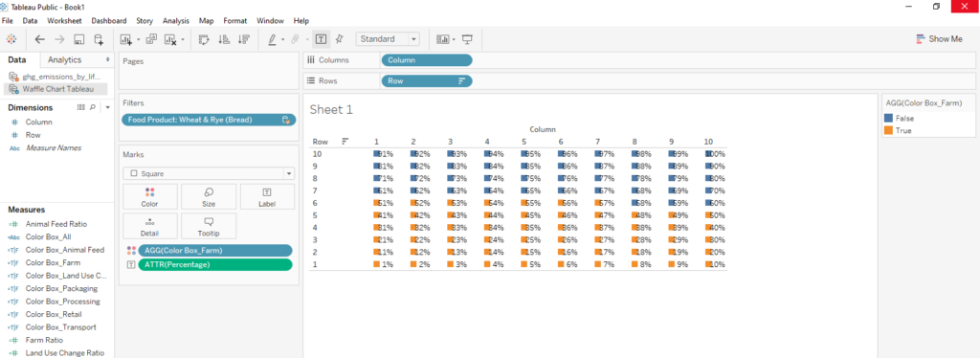980x358 pixels.
Task: Click the Tableau start page logo icon
Action: click(11, 38)
